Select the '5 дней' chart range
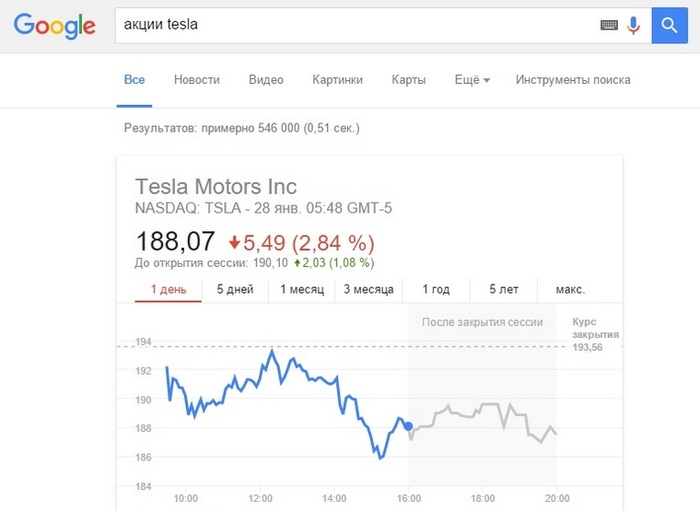The image size is (700, 511). [235, 290]
